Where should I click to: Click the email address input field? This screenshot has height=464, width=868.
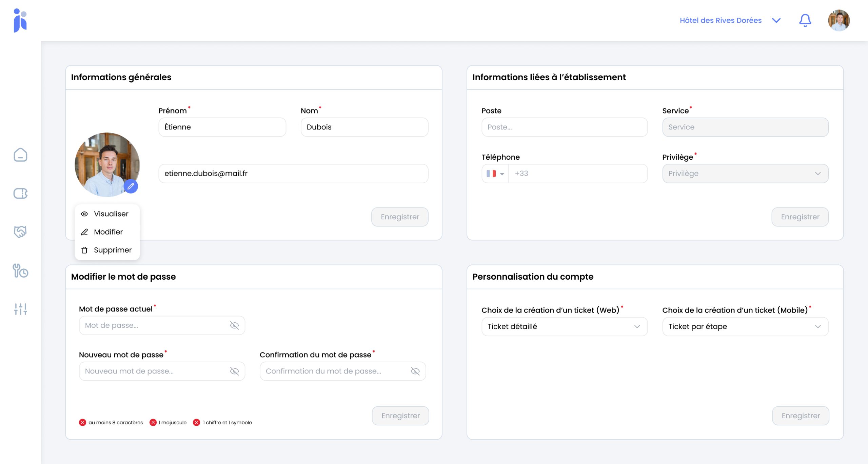293,174
